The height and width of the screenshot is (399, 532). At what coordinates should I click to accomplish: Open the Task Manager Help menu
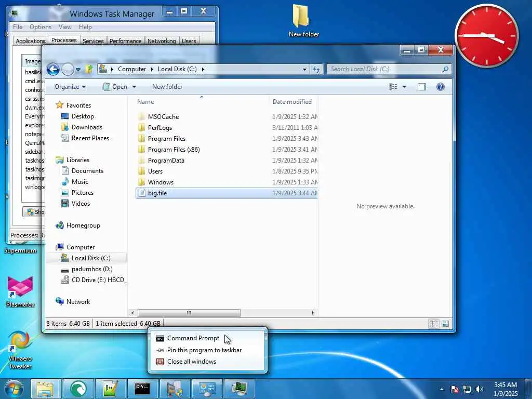(85, 27)
